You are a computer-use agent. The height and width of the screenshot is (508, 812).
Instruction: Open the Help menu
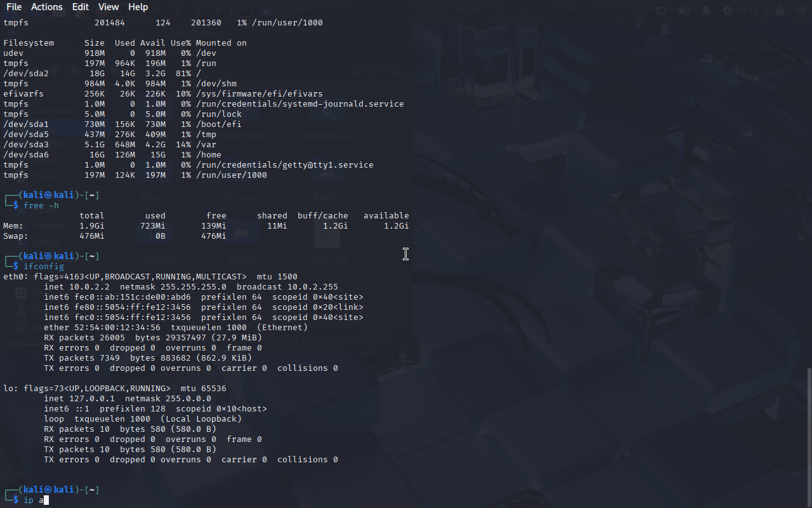coord(138,7)
